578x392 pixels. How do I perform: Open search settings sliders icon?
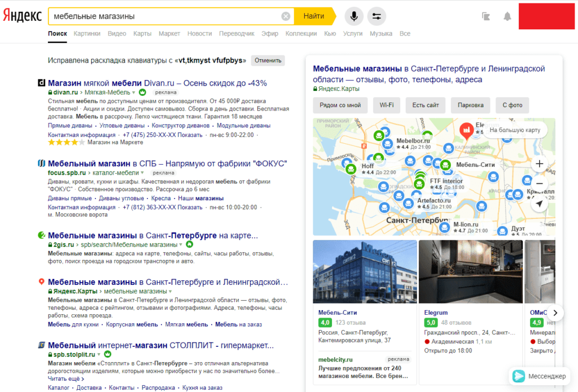coord(376,16)
